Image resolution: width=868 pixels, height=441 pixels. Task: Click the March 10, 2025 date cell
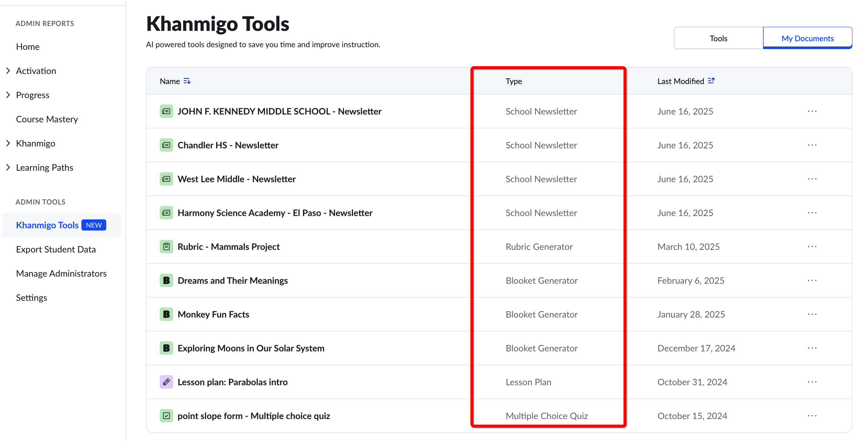[x=689, y=247]
